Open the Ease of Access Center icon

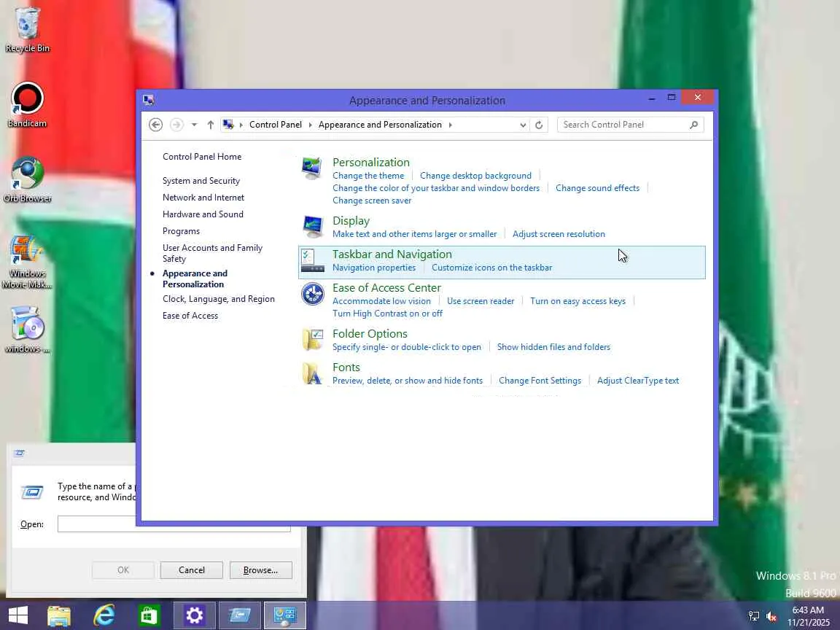tap(312, 294)
